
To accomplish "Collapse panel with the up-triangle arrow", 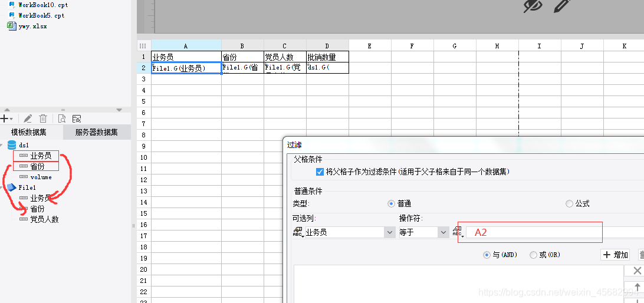I will coord(7,110).
